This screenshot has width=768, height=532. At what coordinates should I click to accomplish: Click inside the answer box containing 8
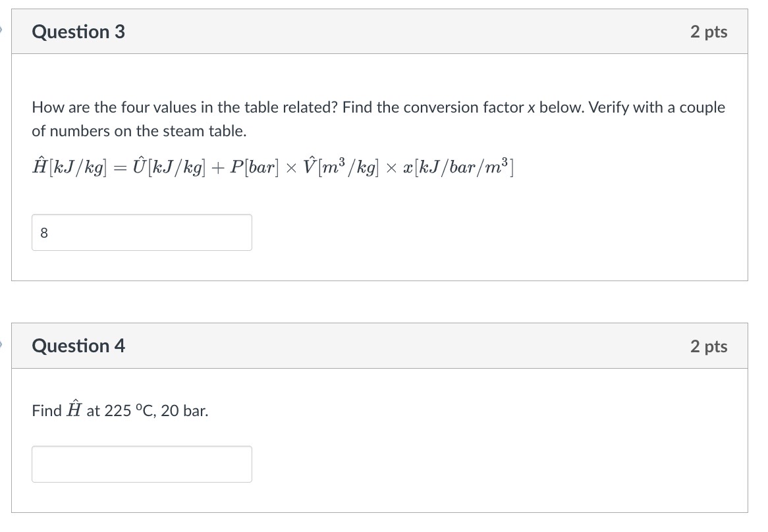coord(142,232)
